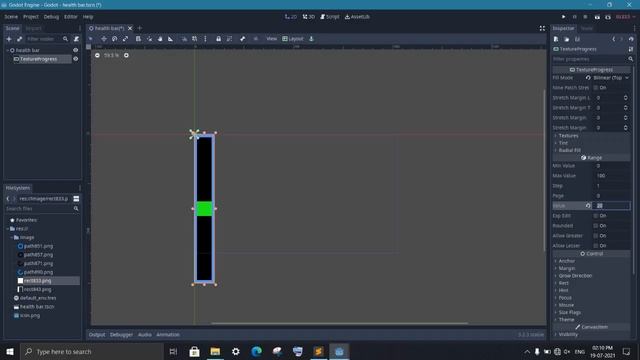This screenshot has height=360, width=640.
Task: Select rect833.png in FileSystem
Action: (x=37, y=281)
